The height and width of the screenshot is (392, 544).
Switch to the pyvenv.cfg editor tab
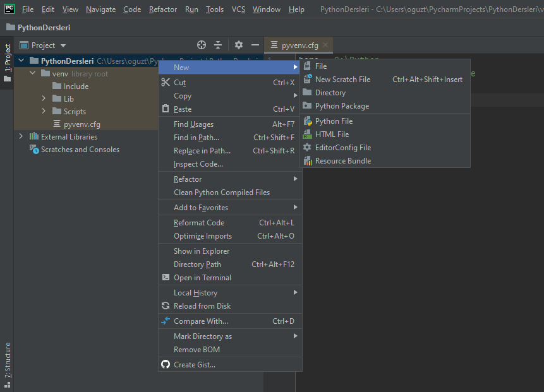(299, 45)
